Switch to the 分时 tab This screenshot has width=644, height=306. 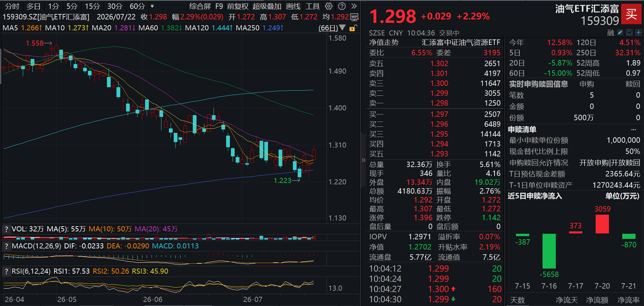12,6
